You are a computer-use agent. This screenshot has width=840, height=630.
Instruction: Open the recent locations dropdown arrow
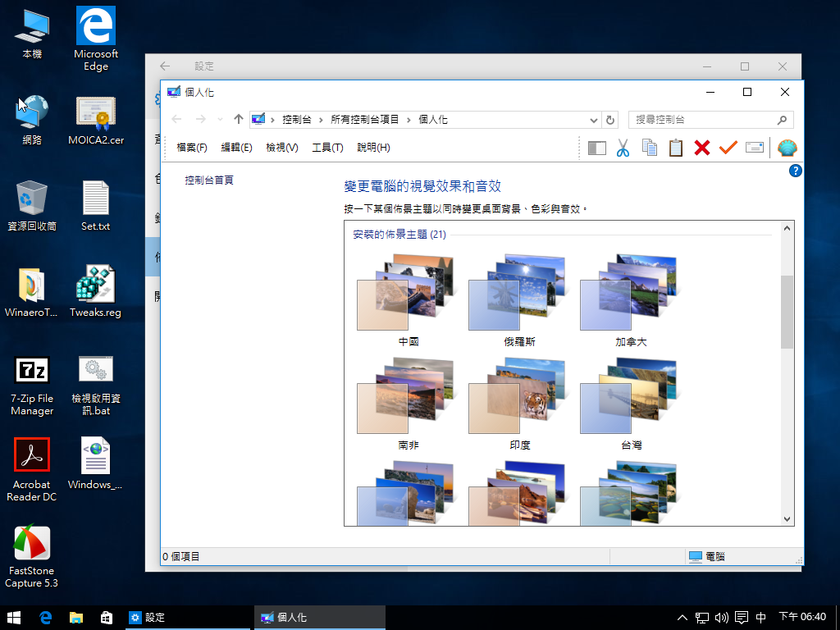(220, 120)
